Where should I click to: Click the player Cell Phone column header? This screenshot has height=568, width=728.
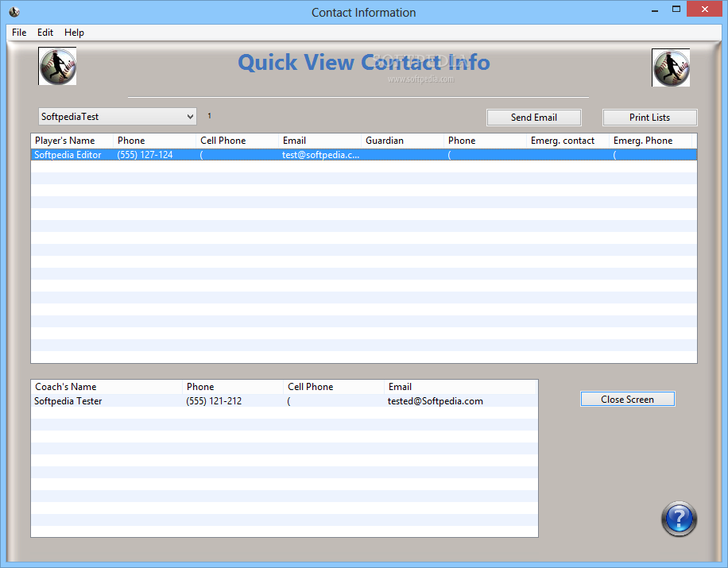point(238,141)
